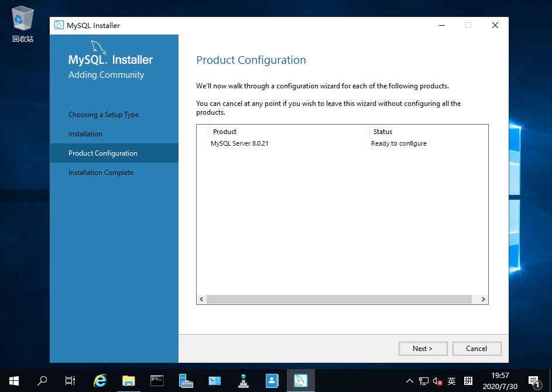
Task: Open File Explorer from the taskbar
Action: [x=128, y=380]
